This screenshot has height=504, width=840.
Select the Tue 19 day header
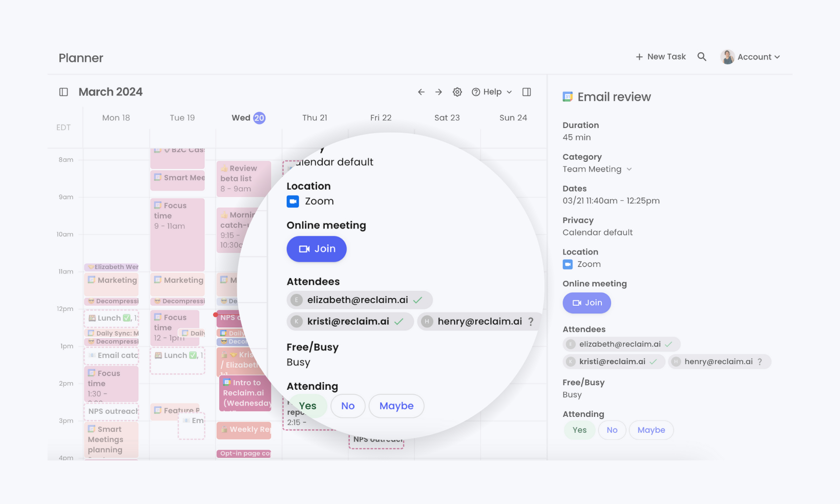(182, 118)
